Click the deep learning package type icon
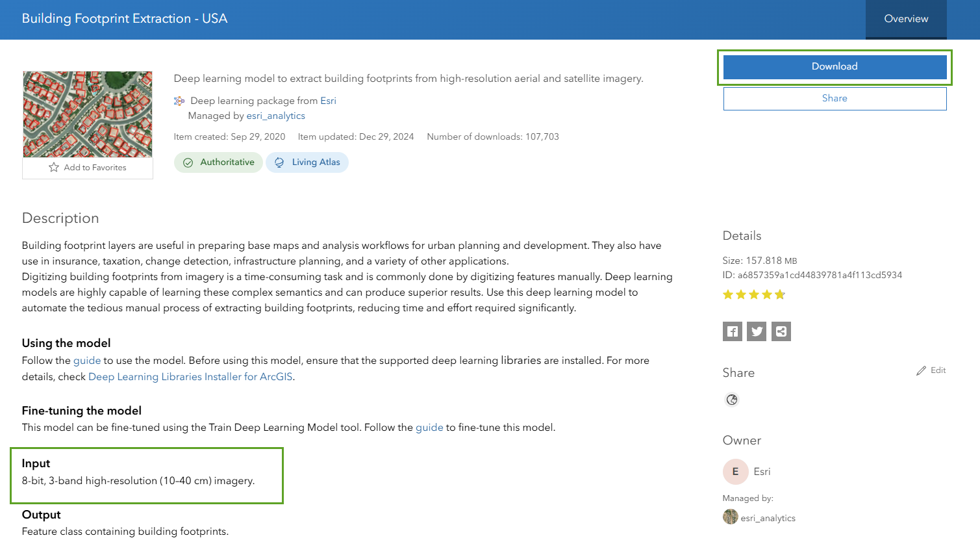The height and width of the screenshot is (553, 980). 178,101
